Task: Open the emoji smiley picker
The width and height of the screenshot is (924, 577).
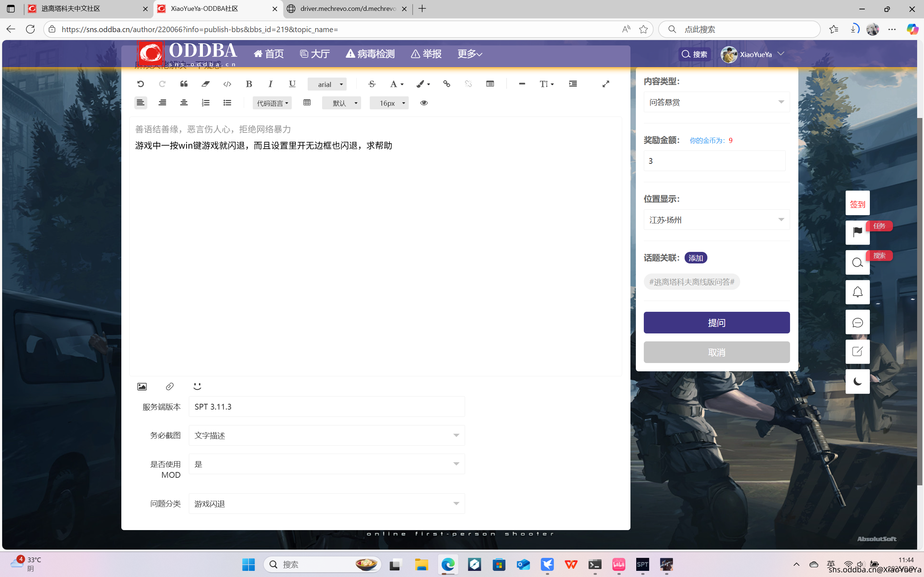Action: 198,386
